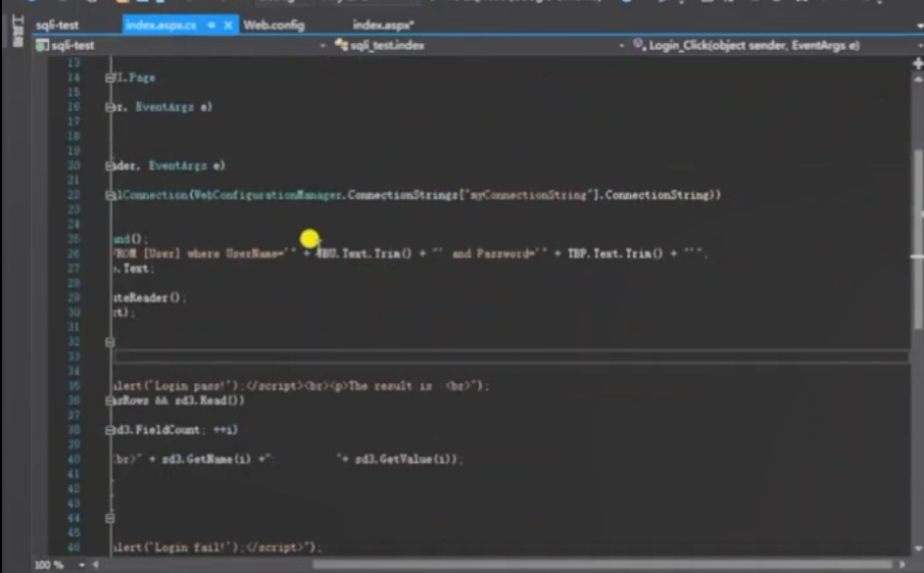Click "sd3.GetName(i)" on line 40
The width and height of the screenshot is (924, 573).
(206, 458)
